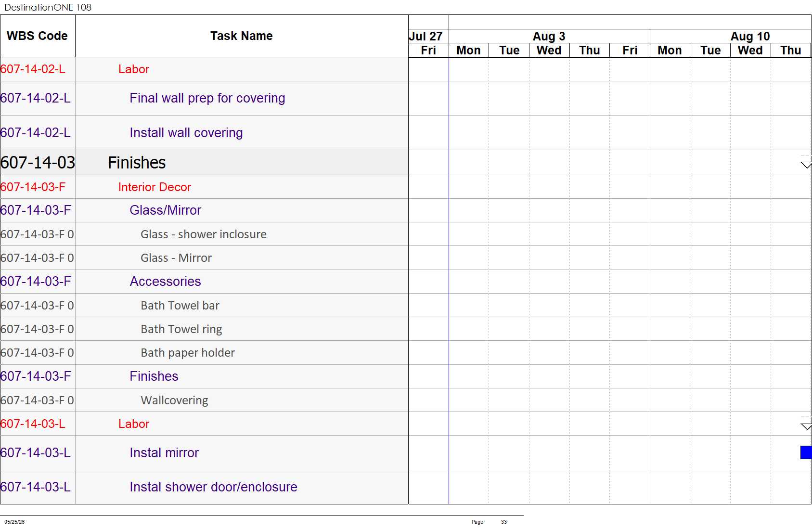Screen dimensions: 812x528
Task: Select the Aug 3 week header
Action: [x=549, y=36]
